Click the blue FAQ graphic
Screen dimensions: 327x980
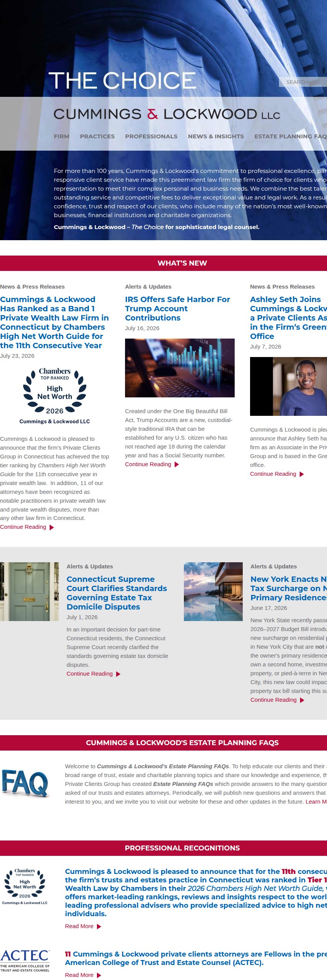tap(25, 783)
